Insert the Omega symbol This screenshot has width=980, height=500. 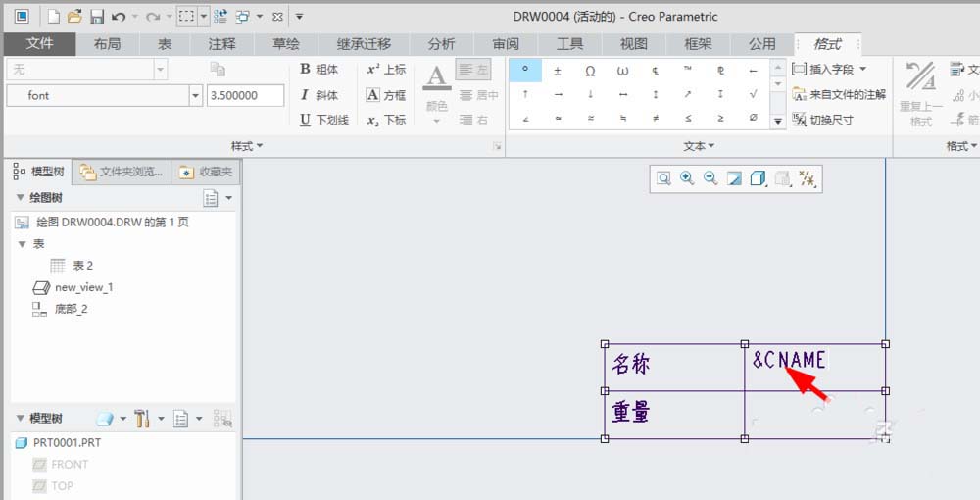click(590, 72)
